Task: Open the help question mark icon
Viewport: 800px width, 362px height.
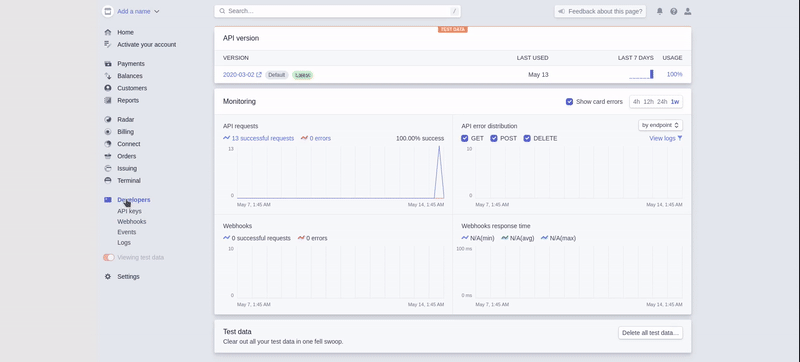Action: [673, 11]
